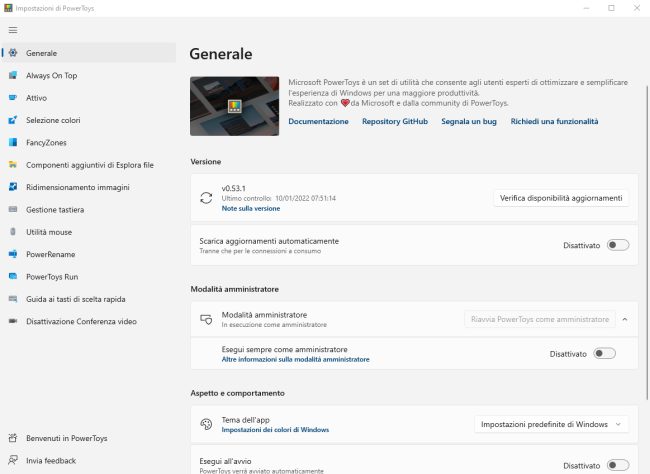This screenshot has width=650, height=474.
Task: Select PowerToys Run in sidebar
Action: click(x=89, y=277)
